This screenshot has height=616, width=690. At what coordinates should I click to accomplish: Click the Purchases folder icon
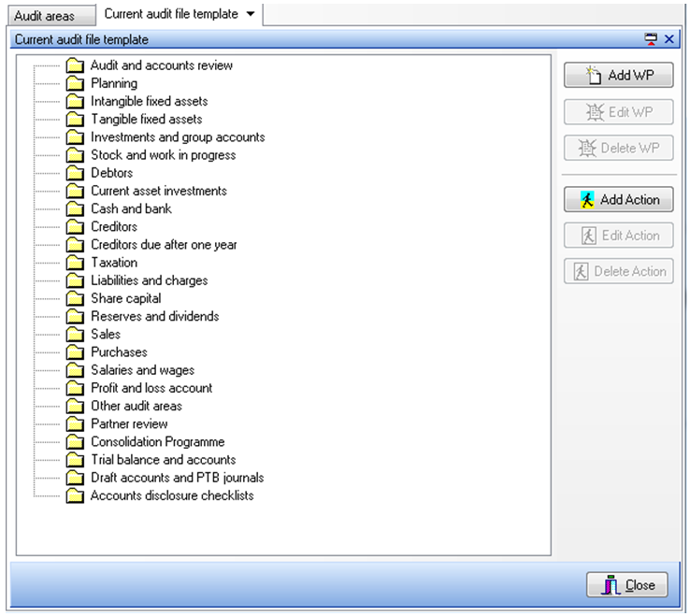click(x=75, y=352)
